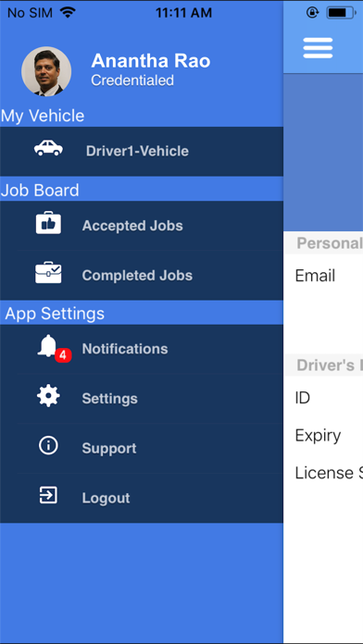363x644 pixels.
Task: Click the 11:11 AM clock
Action: pos(183,13)
